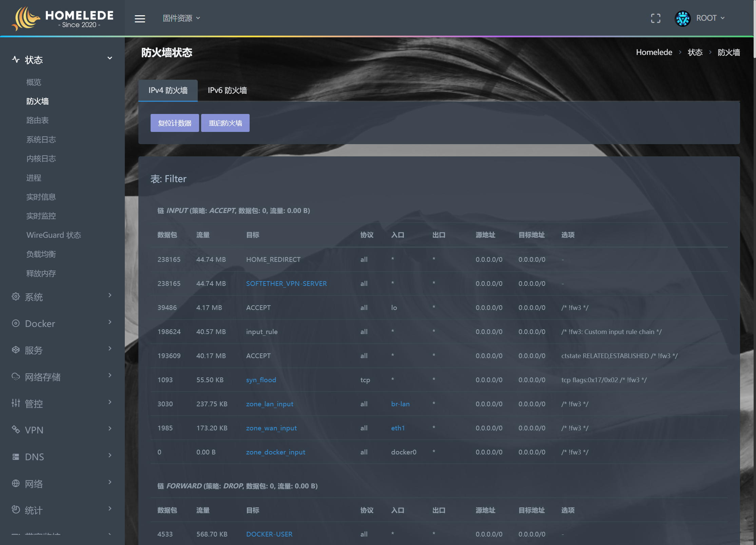The width and height of the screenshot is (756, 545).
Task: Click the 表: Filter heading
Action: [168, 179]
